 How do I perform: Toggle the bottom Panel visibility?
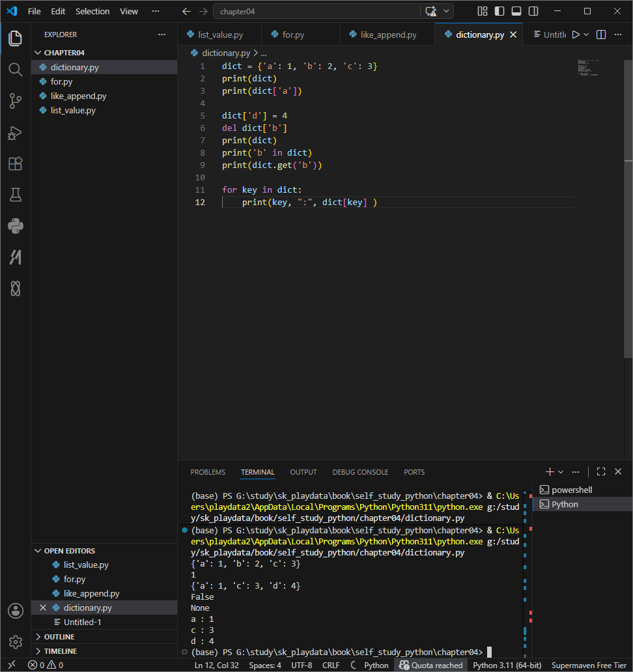point(516,11)
